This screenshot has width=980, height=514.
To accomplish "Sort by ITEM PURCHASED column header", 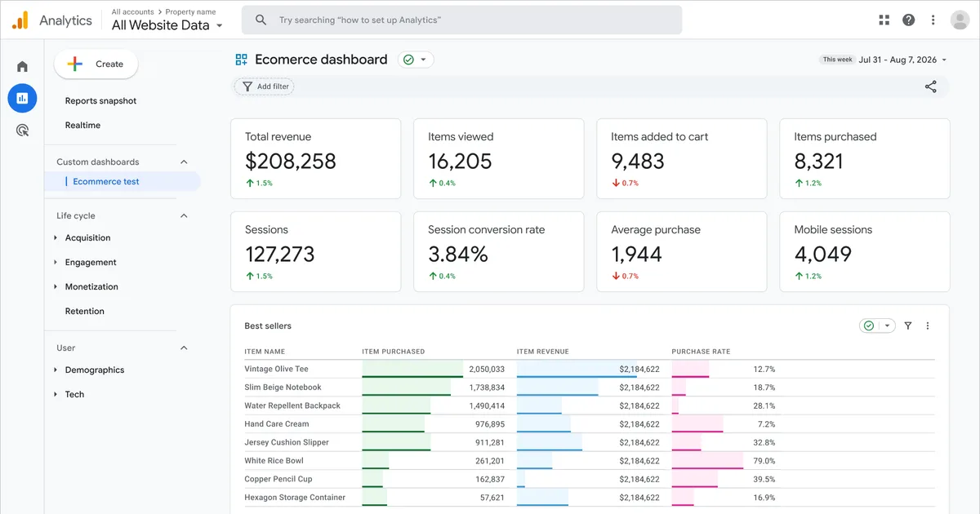I will click(x=394, y=352).
